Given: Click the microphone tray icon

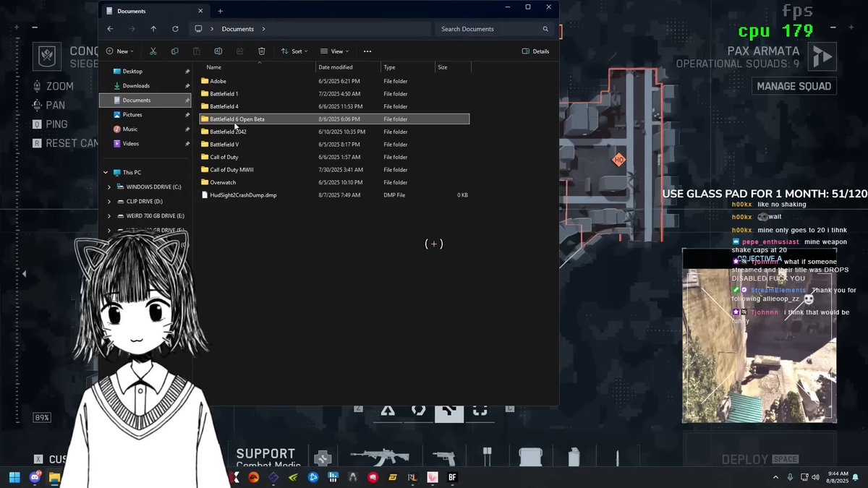Looking at the screenshot, I should click(790, 477).
